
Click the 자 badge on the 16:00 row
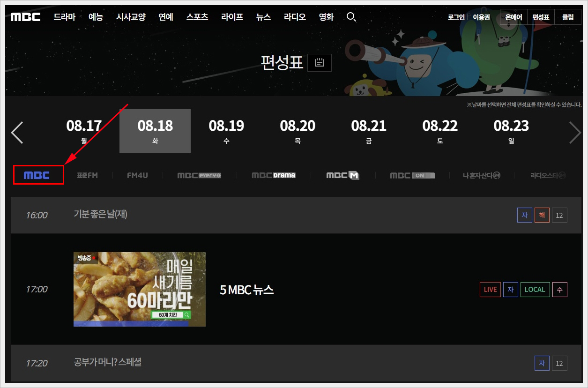525,215
